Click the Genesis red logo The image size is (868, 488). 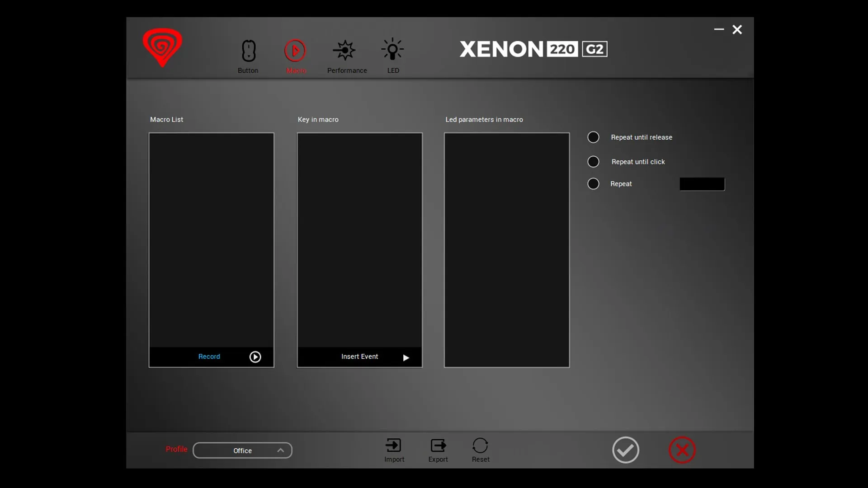(x=162, y=47)
